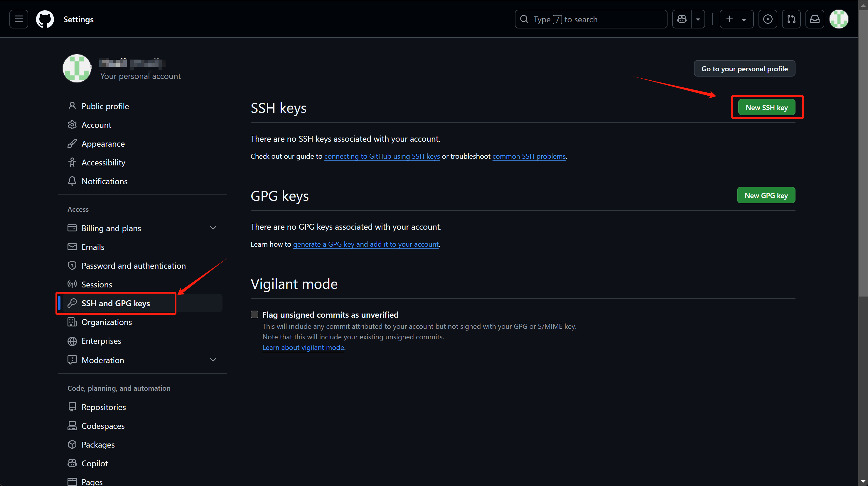Click the search bar 'Type / to search'
The image size is (868, 486).
(591, 19)
